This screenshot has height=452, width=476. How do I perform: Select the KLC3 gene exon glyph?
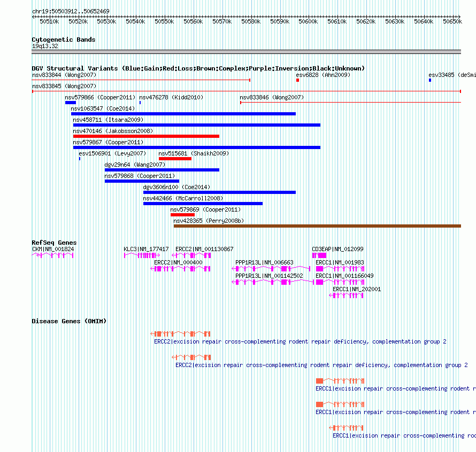pos(142,255)
